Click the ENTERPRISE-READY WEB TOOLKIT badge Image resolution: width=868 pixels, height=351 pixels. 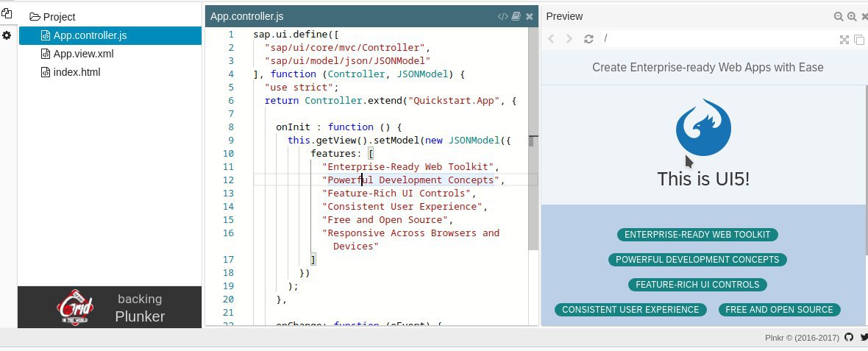click(x=697, y=235)
